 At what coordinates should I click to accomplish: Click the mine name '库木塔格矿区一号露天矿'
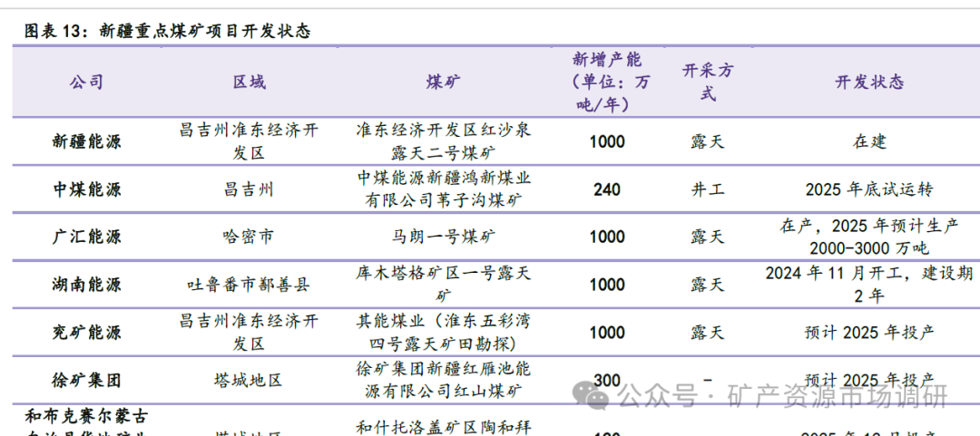443,285
